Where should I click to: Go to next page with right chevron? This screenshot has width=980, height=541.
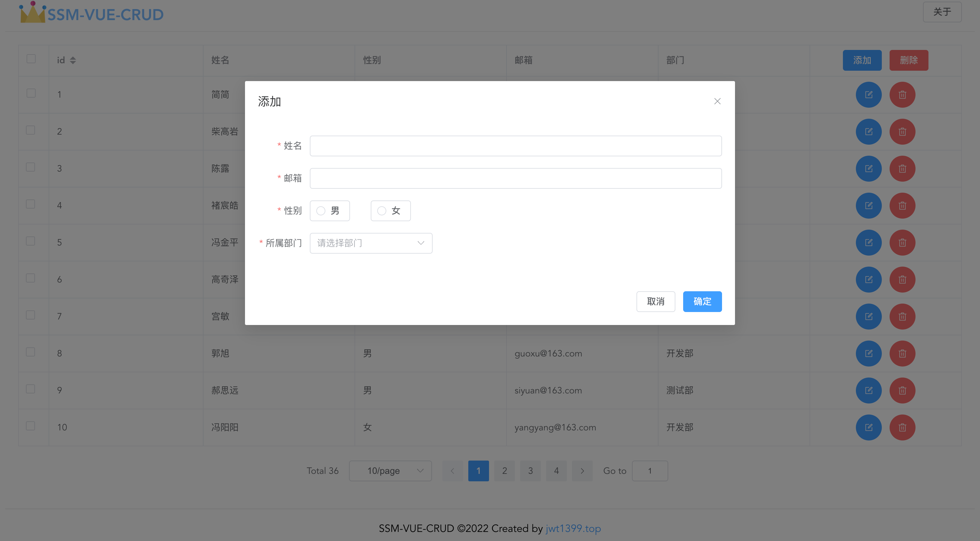point(582,471)
